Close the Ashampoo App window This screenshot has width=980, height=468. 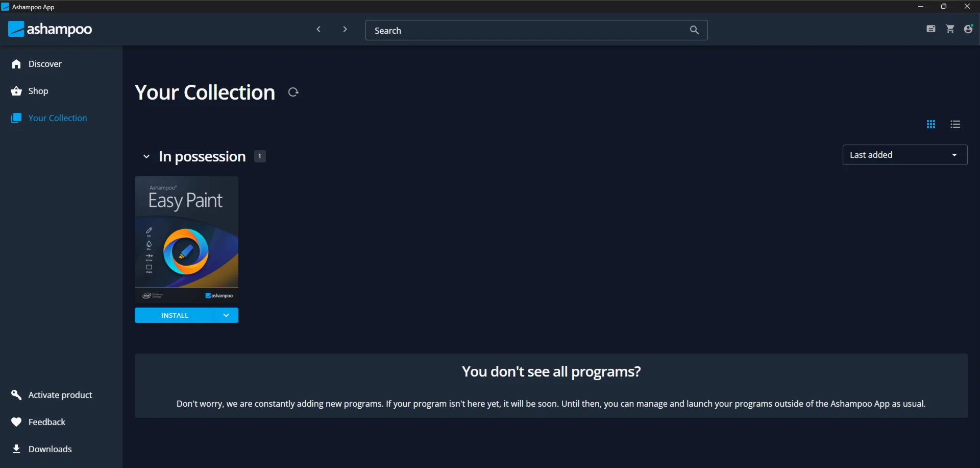(967, 7)
